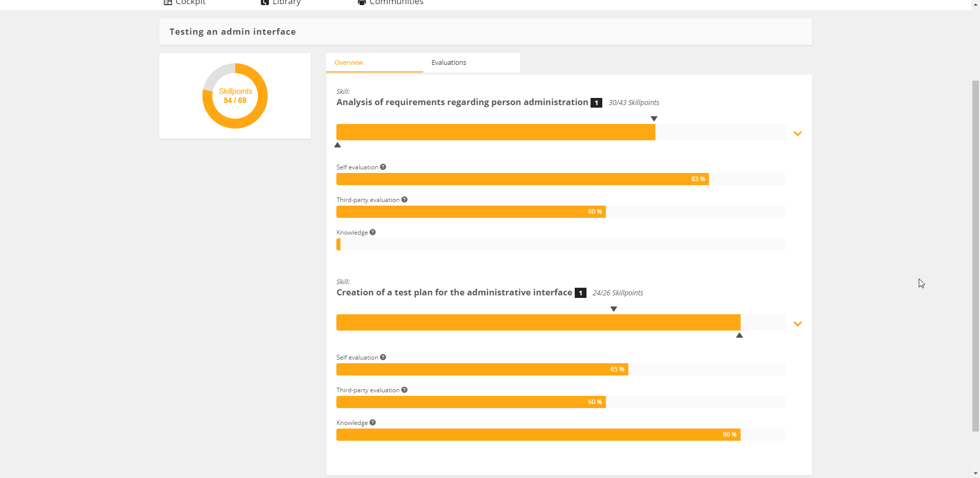Click help icon next to first Self evaluation
This screenshot has height=478, width=980.
(383, 167)
